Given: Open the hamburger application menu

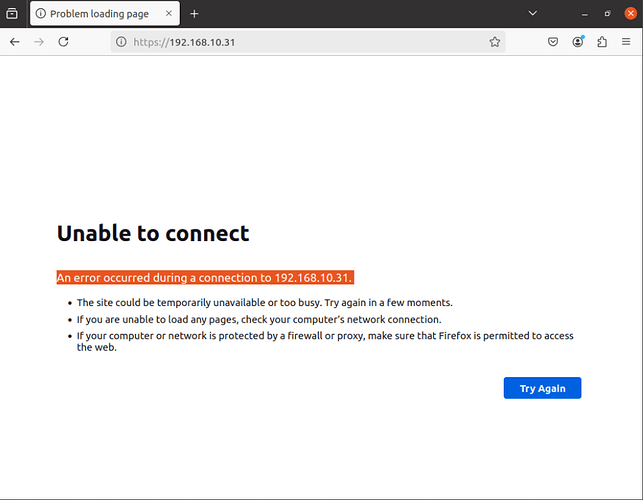Looking at the screenshot, I should point(627,42).
